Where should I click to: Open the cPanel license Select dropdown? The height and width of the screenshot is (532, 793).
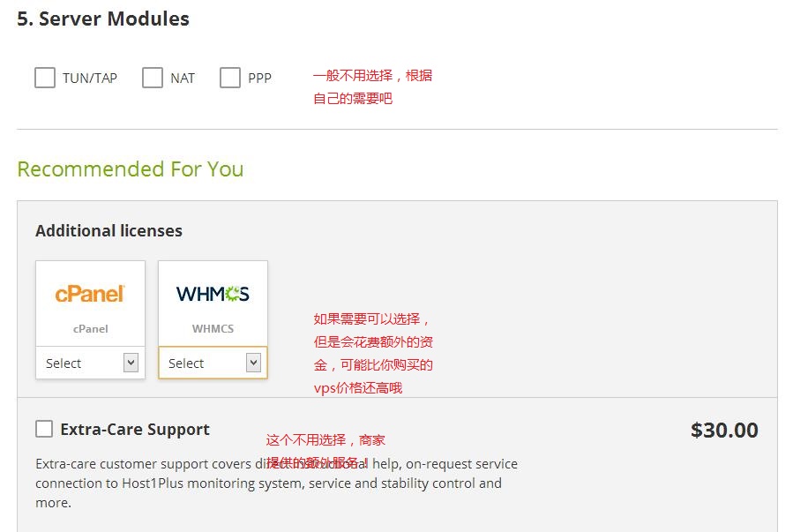point(91,363)
